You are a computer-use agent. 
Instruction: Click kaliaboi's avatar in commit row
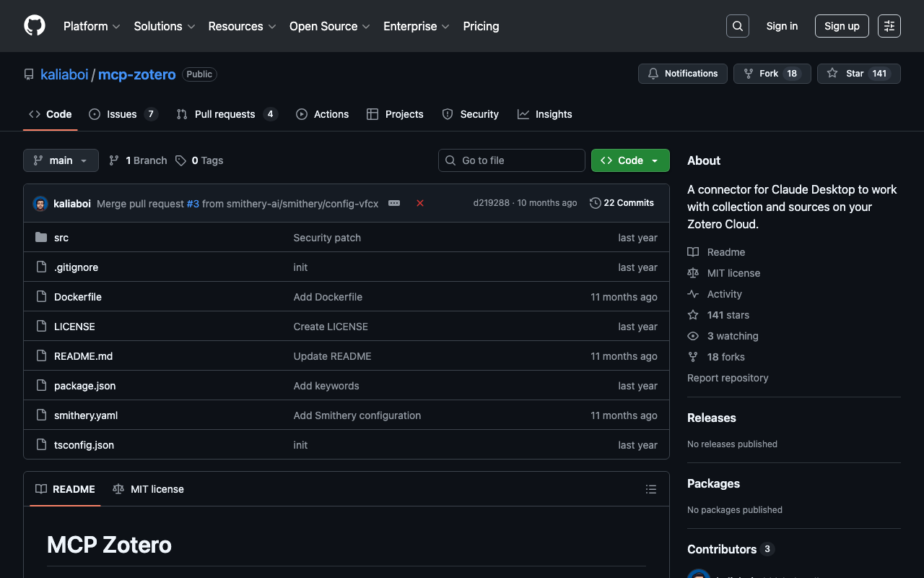coord(40,204)
